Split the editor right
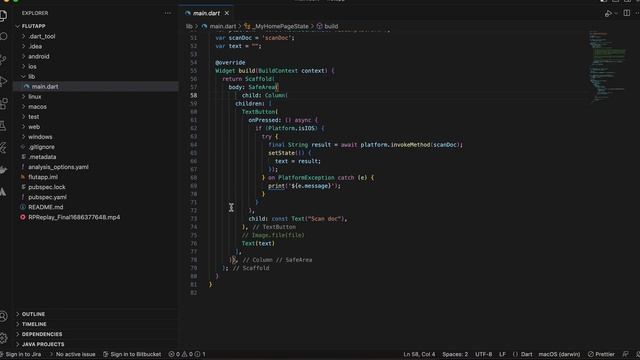Image resolution: width=640 pixels, height=360 pixels. [627, 13]
